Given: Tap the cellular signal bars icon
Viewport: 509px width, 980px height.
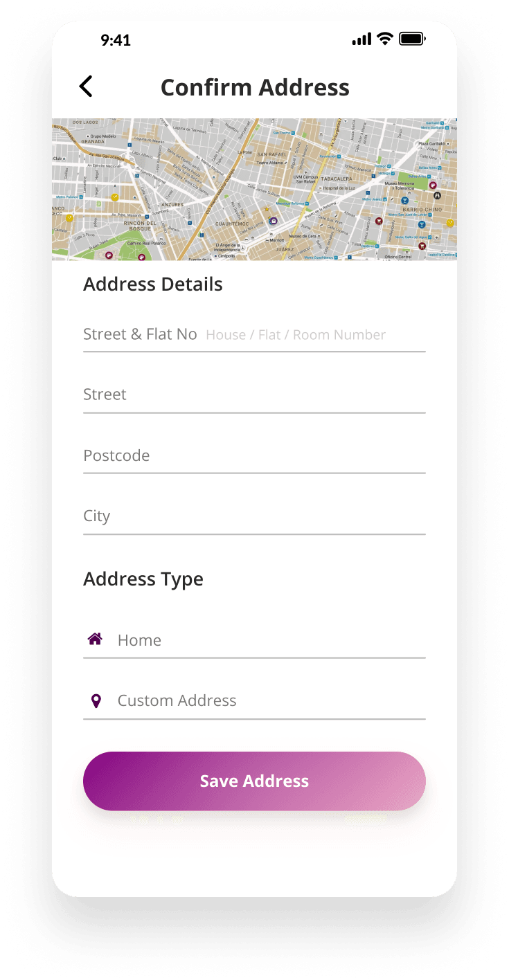Looking at the screenshot, I should click(361, 39).
